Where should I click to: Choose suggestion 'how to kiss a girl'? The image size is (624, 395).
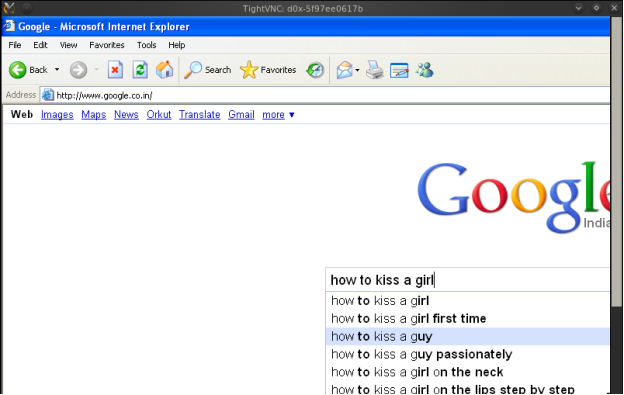click(x=468, y=301)
